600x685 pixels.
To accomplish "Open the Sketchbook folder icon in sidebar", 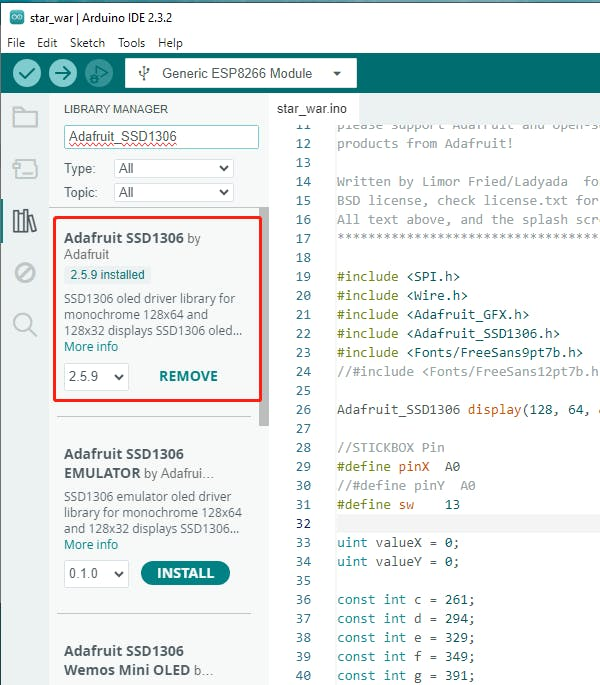I will coord(24,117).
